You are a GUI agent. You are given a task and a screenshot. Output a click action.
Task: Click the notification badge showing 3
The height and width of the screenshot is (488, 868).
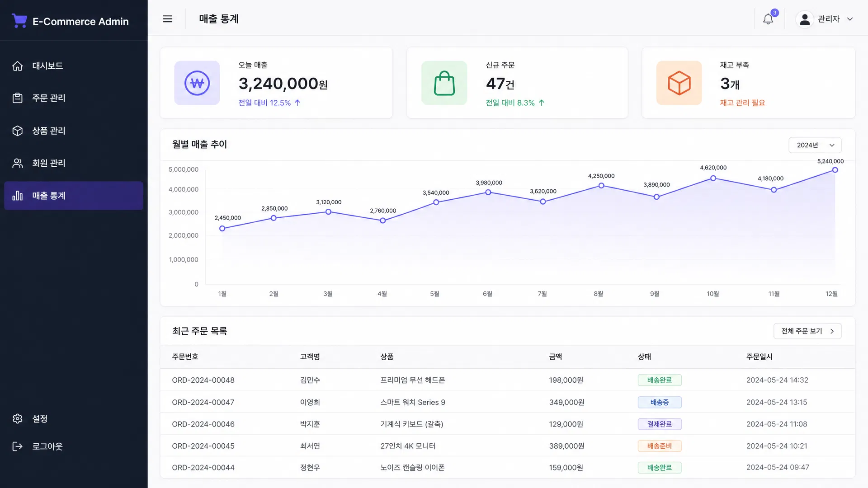(x=774, y=13)
